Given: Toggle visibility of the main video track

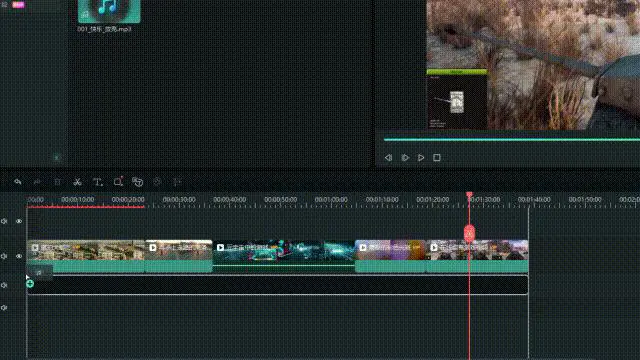Looking at the screenshot, I should pos(19,256).
